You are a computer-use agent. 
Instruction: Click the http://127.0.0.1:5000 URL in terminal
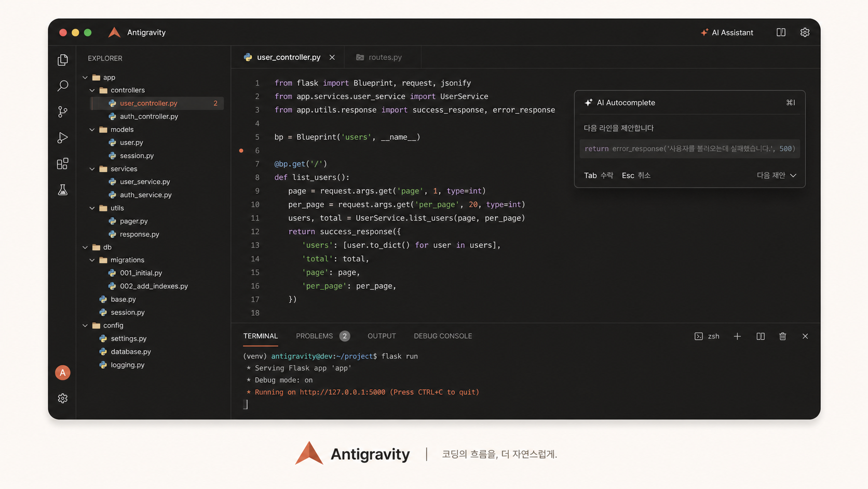(343, 392)
